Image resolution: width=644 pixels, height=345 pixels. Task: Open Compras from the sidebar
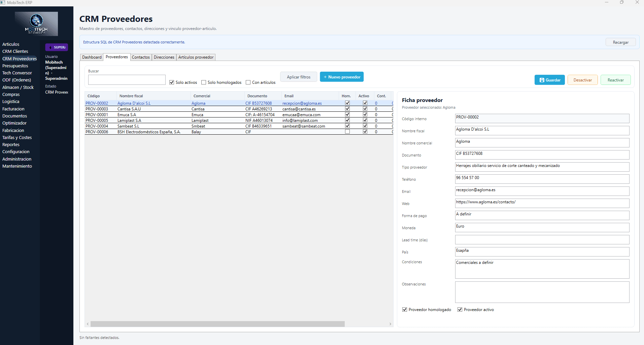pyautogui.click(x=11, y=94)
